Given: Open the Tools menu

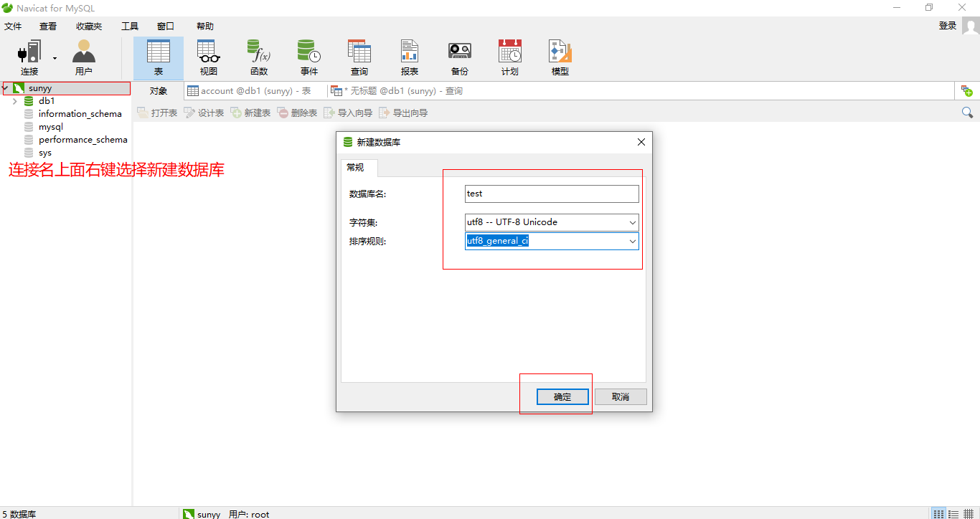Looking at the screenshot, I should (130, 27).
